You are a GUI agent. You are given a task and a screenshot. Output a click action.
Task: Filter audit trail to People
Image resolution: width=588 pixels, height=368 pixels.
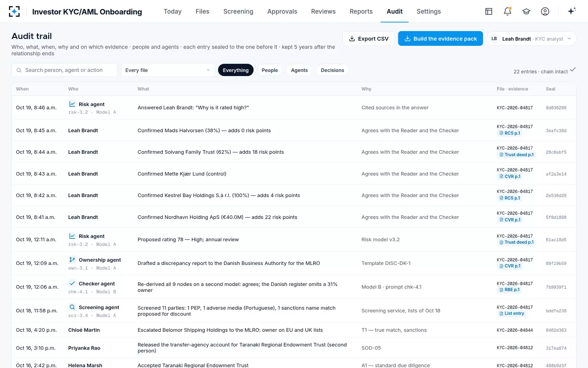pyautogui.click(x=270, y=70)
